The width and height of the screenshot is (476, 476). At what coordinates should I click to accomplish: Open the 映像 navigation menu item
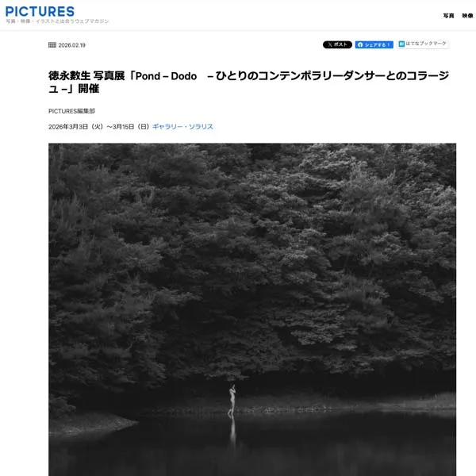click(x=467, y=16)
